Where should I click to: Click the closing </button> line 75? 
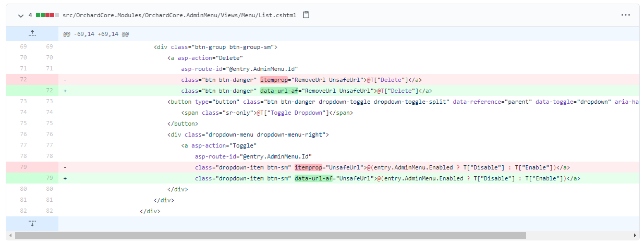183,124
